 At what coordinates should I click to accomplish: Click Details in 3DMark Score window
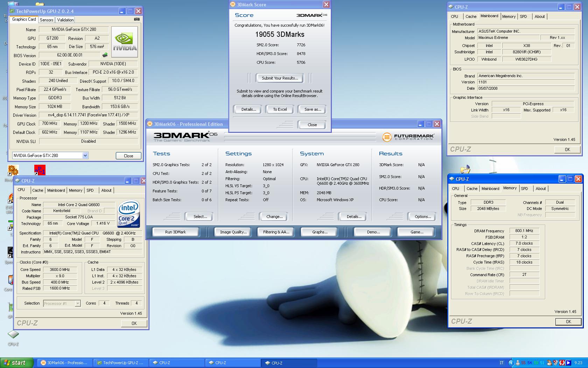click(248, 109)
